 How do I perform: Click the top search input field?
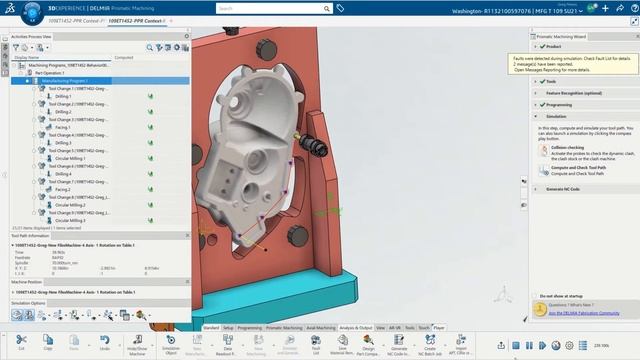269,8
